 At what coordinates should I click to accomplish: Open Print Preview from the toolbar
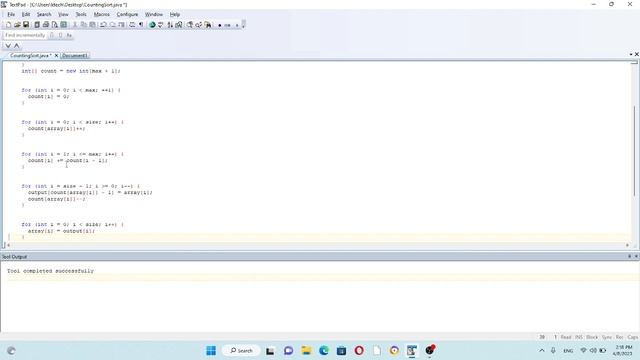click(55, 25)
